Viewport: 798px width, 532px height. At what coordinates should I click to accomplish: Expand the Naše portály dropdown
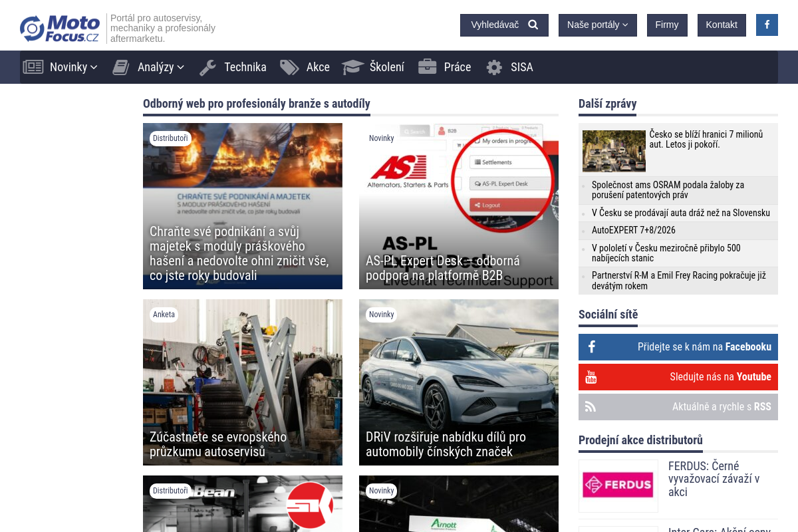pos(597,25)
